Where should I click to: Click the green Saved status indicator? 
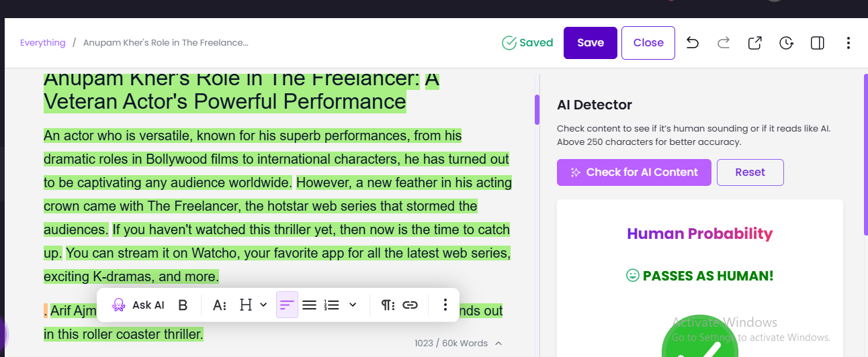[527, 43]
